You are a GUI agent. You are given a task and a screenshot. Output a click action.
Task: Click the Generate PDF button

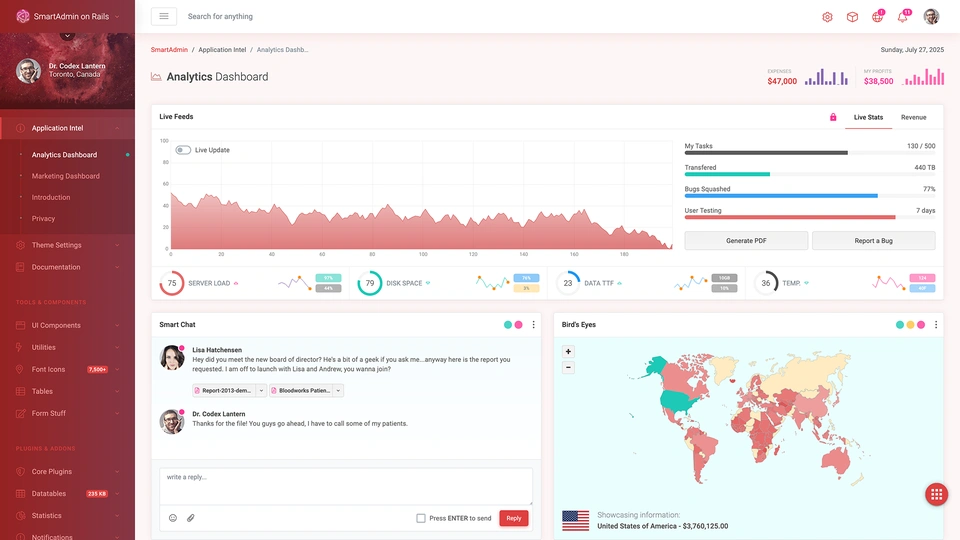click(x=746, y=241)
